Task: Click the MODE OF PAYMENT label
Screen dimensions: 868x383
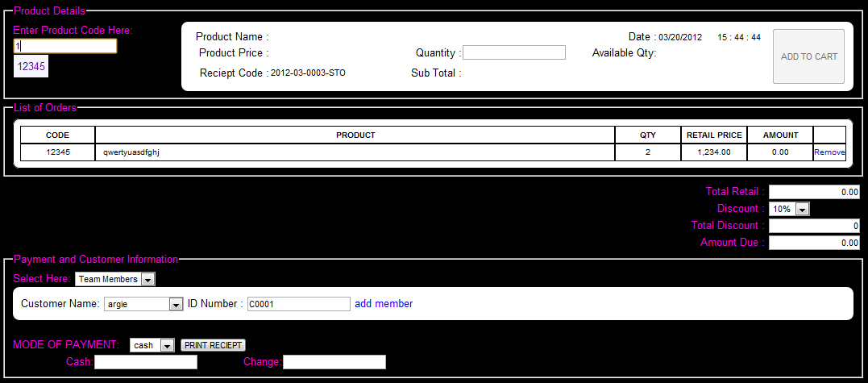Action: [66, 345]
